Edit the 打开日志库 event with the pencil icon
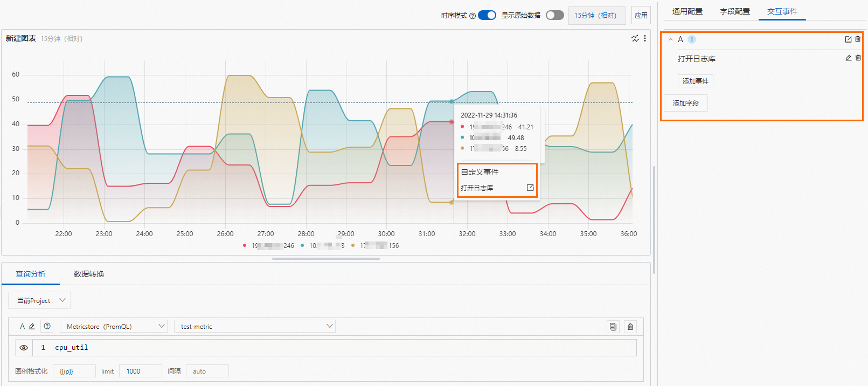The image size is (868, 386). pyautogui.click(x=849, y=58)
